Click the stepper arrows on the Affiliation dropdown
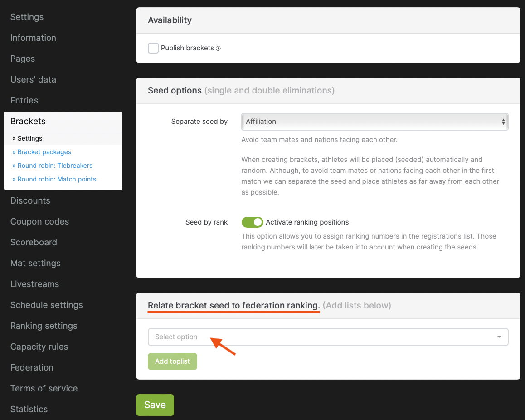 pos(503,122)
